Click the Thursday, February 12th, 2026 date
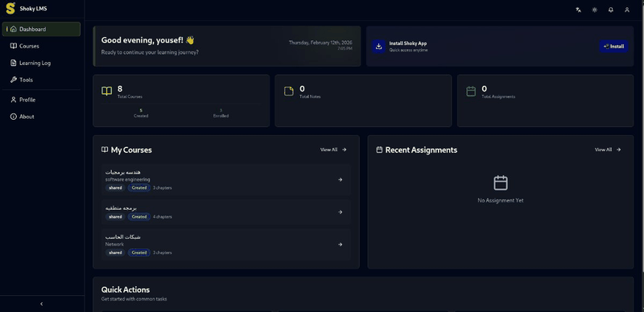The height and width of the screenshot is (312, 644). coord(320,43)
